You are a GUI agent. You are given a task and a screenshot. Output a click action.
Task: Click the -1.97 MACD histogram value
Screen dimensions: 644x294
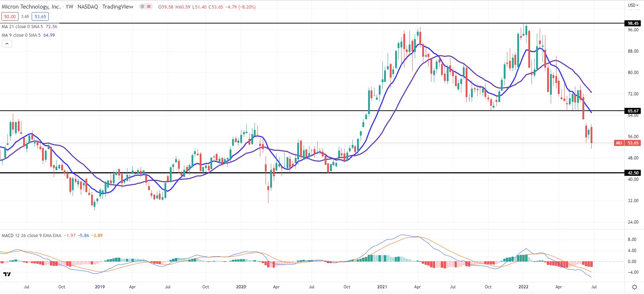pyautogui.click(x=70, y=236)
